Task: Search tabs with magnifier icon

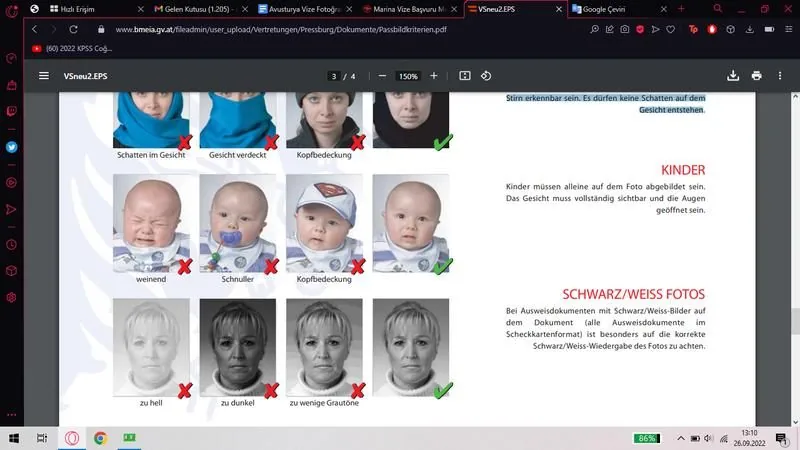Action: tap(718, 9)
